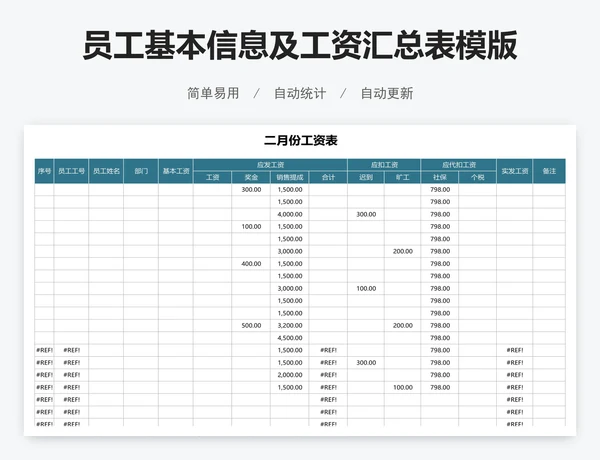Click the 自动统计 subtitle text
The width and height of the screenshot is (600, 460).
(x=300, y=93)
